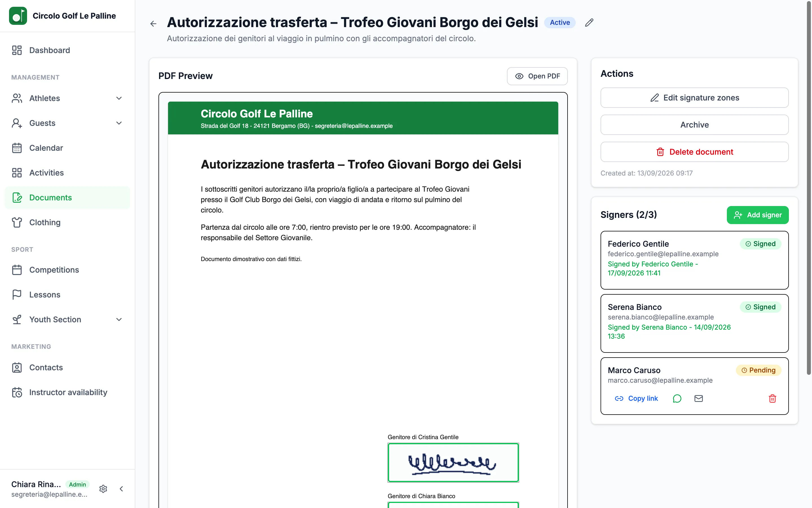
Task: Click Edit signature zones
Action: point(694,98)
